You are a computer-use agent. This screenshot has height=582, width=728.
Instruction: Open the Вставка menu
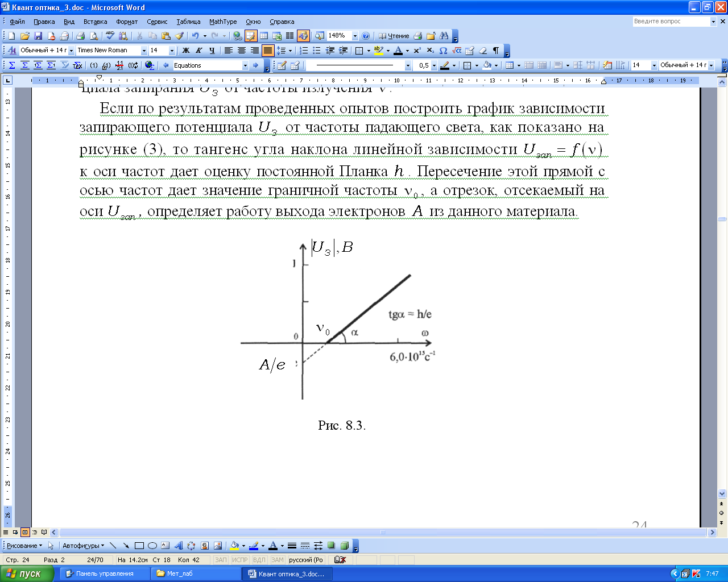tap(95, 22)
